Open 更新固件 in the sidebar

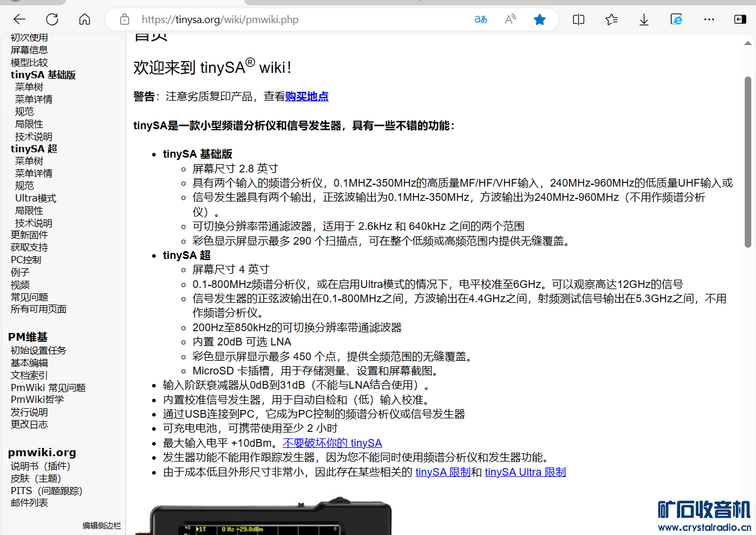[29, 235]
